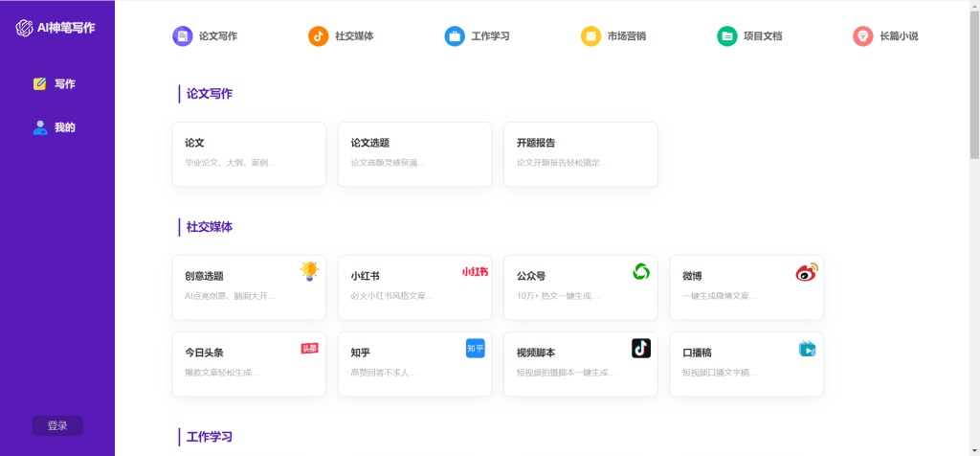
Task: Click the Weibo logo on 微博 card
Action: click(x=807, y=273)
